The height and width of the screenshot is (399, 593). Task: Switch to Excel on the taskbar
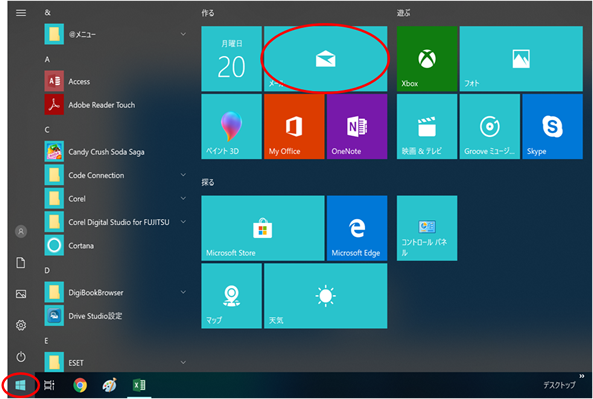pos(139,385)
